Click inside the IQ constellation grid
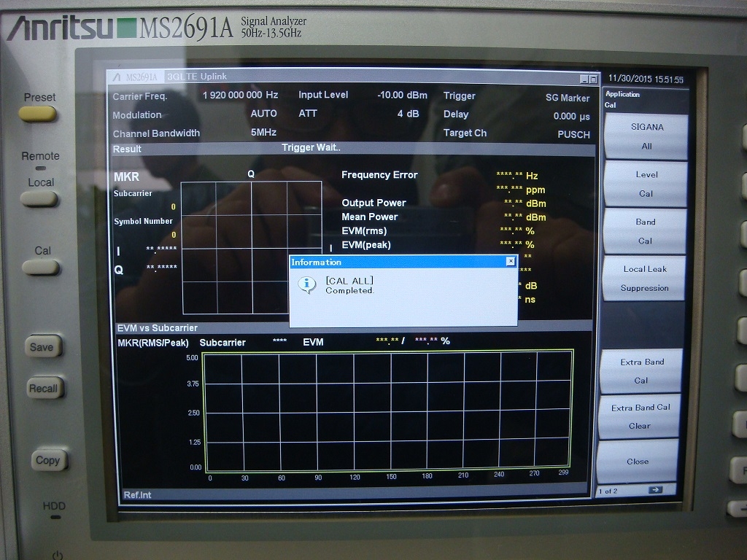747x560 pixels. tap(252, 248)
